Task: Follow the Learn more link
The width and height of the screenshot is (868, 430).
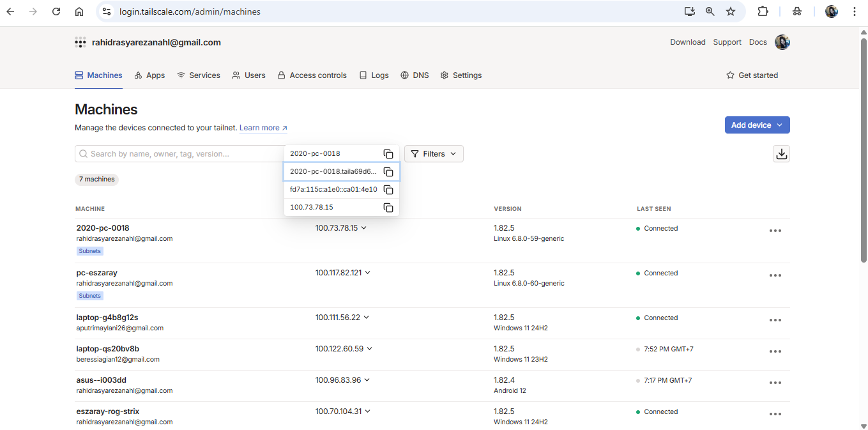Action: (263, 128)
